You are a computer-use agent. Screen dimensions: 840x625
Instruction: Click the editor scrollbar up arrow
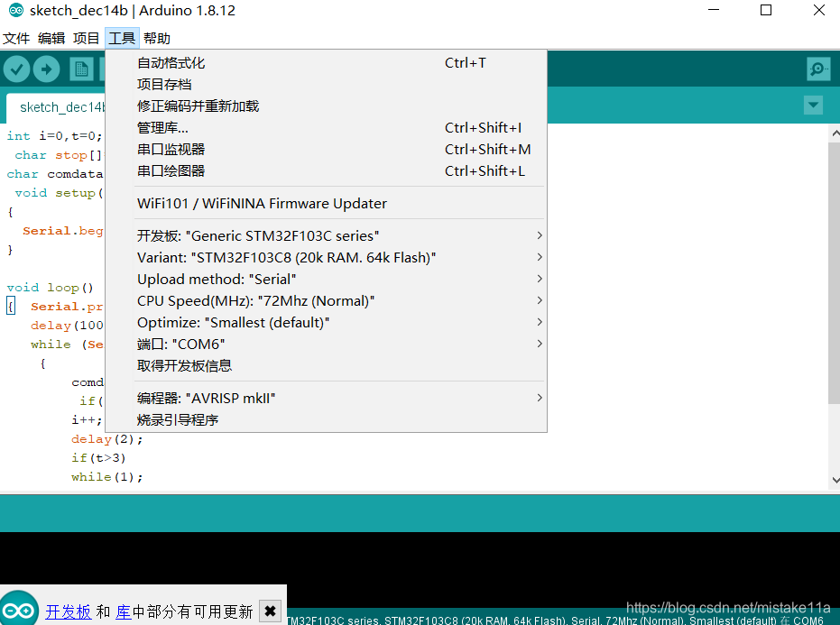point(834,133)
